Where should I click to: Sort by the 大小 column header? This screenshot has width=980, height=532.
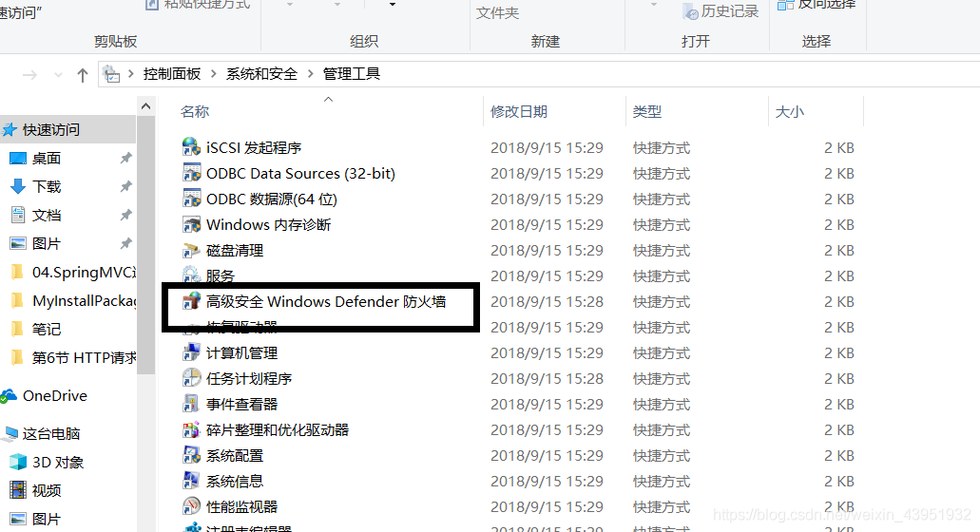pos(789,112)
